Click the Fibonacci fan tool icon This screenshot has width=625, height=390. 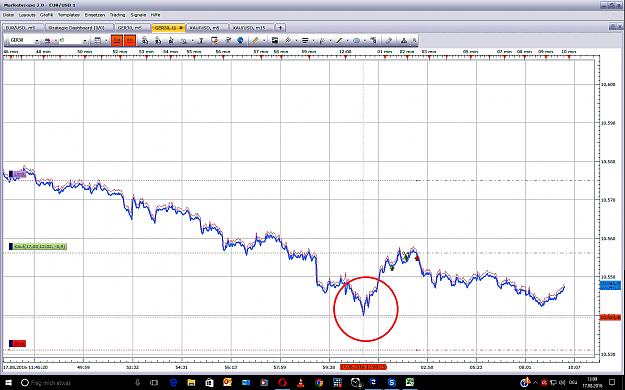(x=322, y=40)
